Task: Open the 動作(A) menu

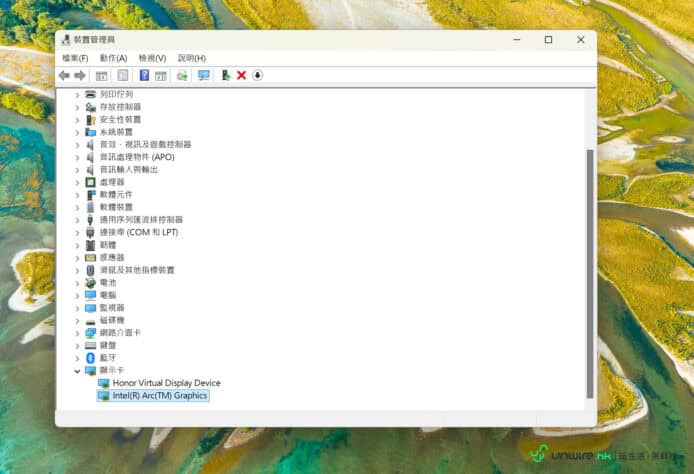Action: click(x=113, y=58)
